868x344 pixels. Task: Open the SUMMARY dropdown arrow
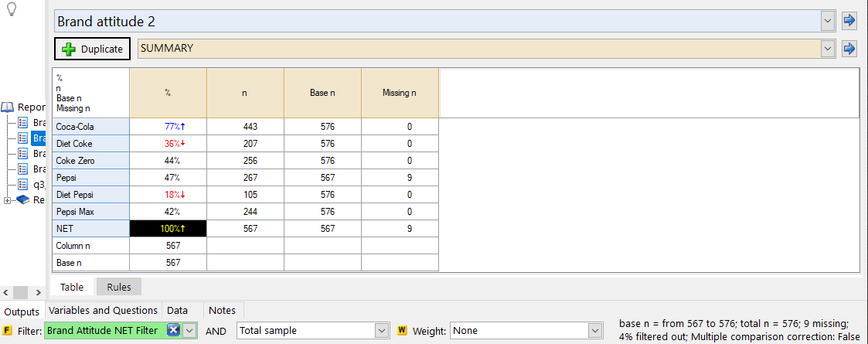tap(828, 49)
